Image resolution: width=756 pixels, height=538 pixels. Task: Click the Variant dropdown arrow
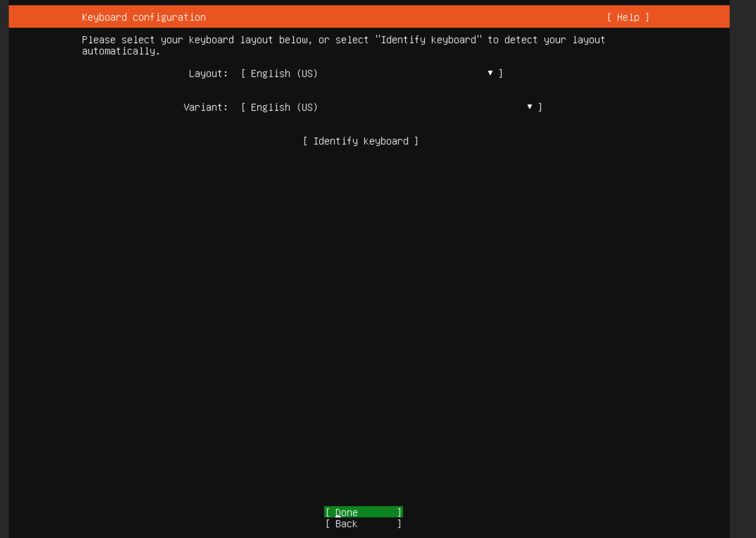tap(529, 107)
